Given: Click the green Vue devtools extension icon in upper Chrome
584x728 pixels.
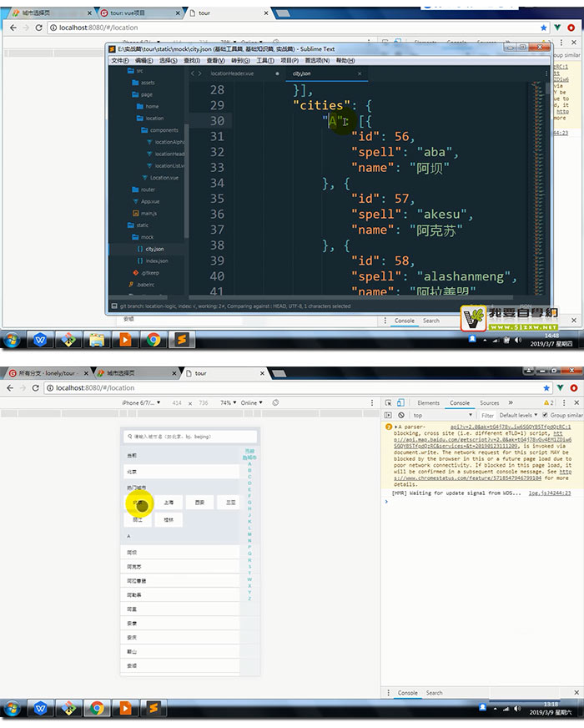Looking at the screenshot, I should point(557,28).
